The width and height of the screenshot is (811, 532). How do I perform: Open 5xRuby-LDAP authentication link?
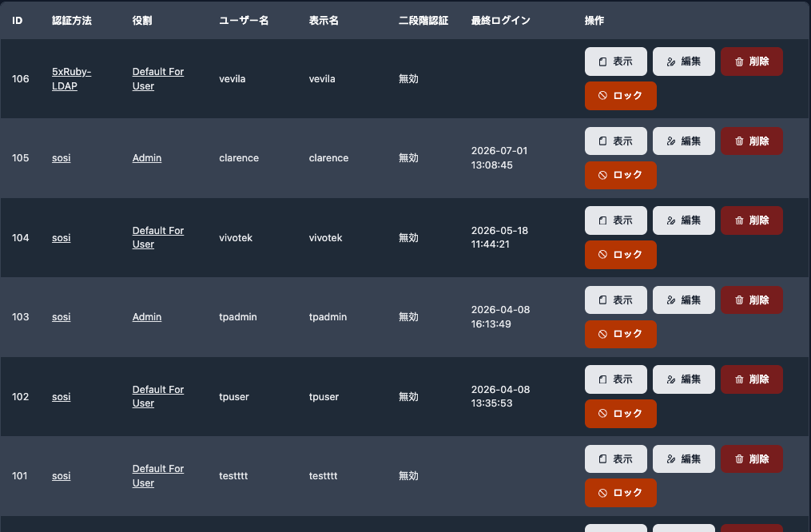click(71, 79)
